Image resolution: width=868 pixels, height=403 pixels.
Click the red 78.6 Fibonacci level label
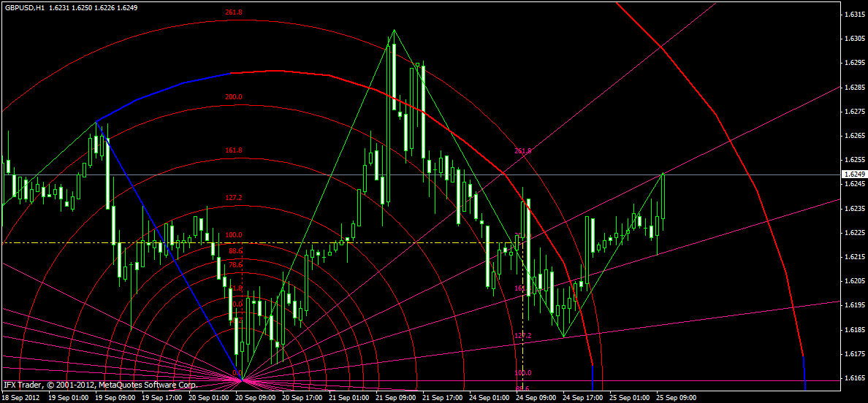tap(235, 264)
